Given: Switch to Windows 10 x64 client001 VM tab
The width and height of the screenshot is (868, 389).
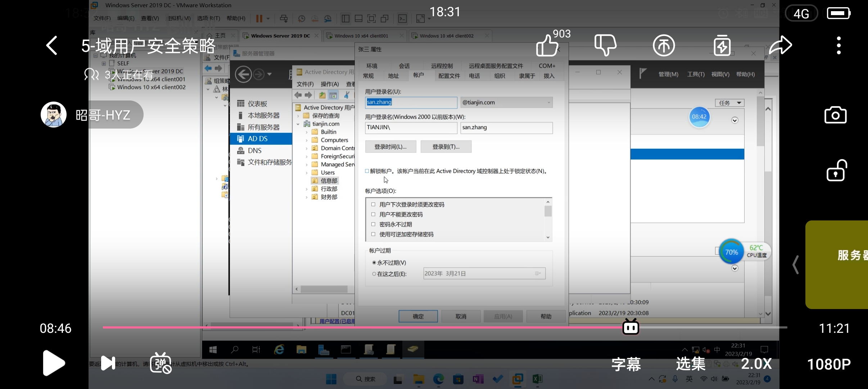Looking at the screenshot, I should point(361,36).
